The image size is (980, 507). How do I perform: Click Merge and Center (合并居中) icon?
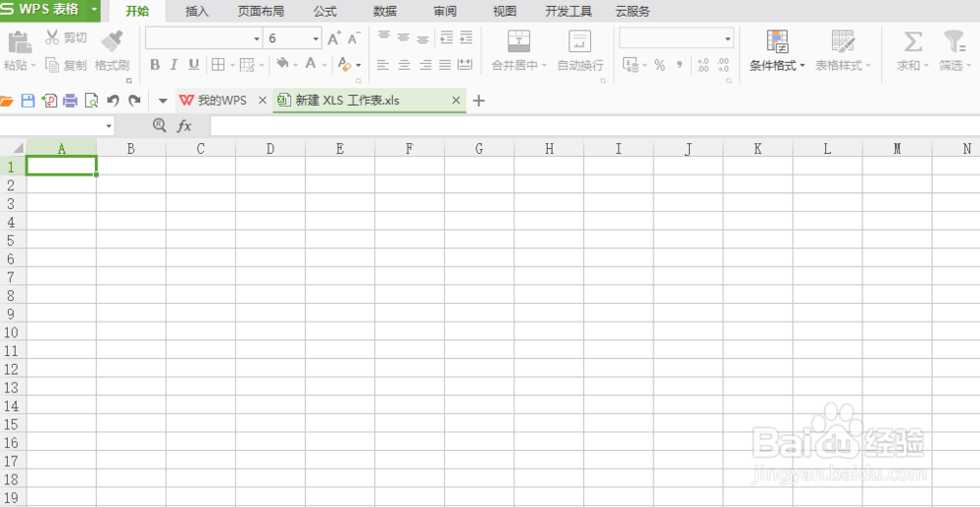tap(518, 41)
